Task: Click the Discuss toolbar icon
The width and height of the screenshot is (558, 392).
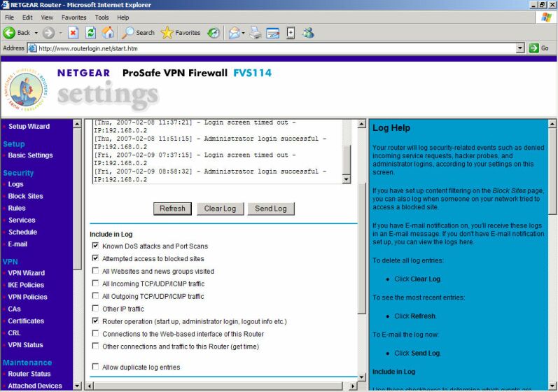Action: (x=291, y=33)
